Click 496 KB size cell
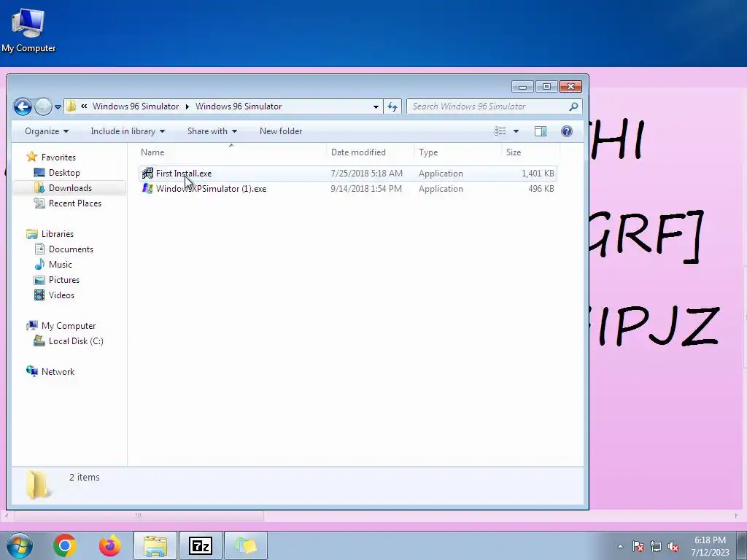This screenshot has height=560, width=747. click(541, 189)
